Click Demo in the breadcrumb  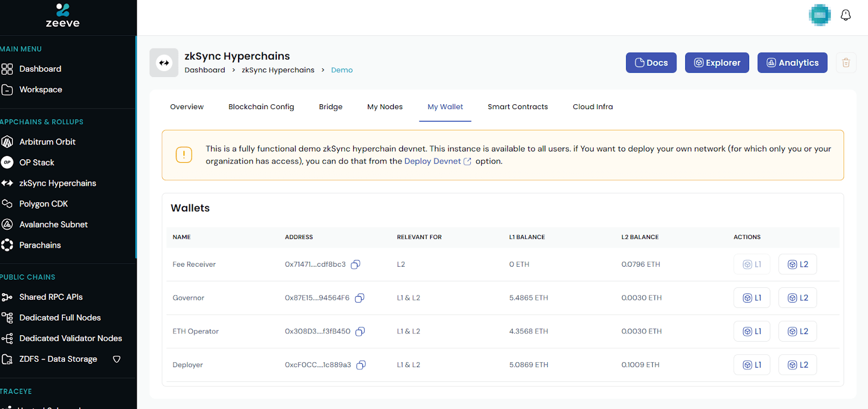[x=342, y=70]
